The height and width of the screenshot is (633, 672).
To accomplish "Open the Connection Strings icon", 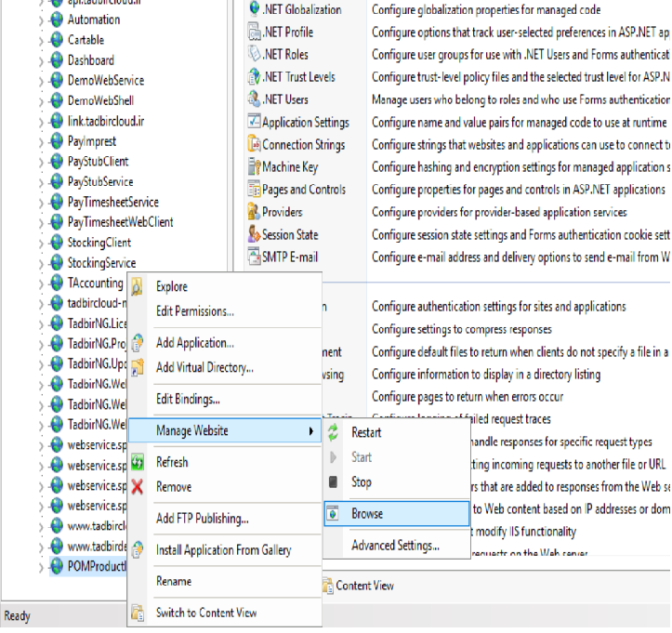I will tap(255, 144).
